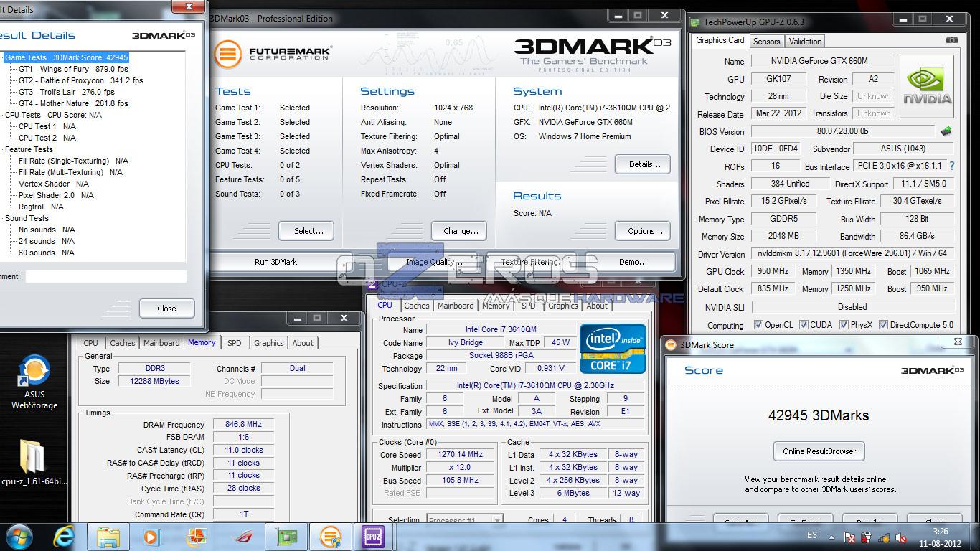Select the Game Tests 3DMark Score row

pos(66,57)
